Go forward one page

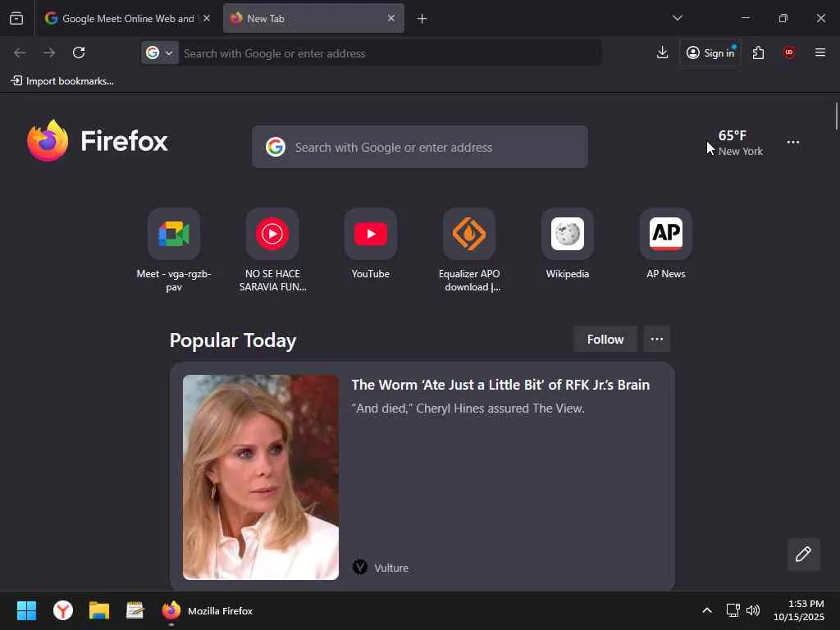49,52
